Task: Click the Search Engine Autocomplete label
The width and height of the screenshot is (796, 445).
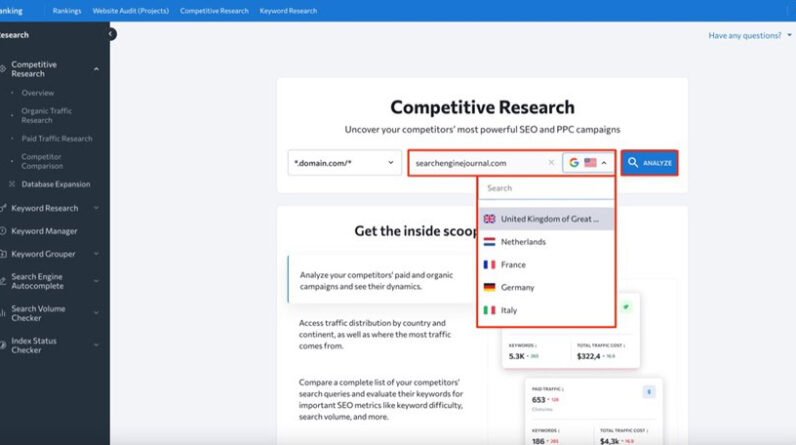Action: pyautogui.click(x=38, y=281)
